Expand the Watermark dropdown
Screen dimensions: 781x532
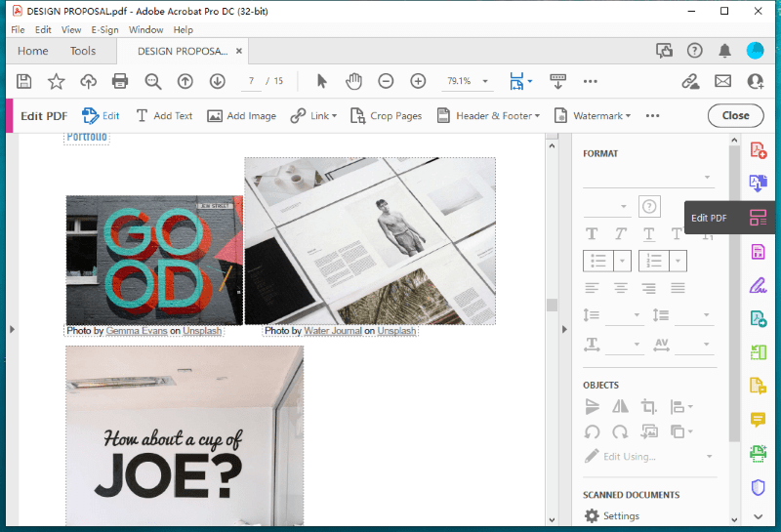(628, 116)
